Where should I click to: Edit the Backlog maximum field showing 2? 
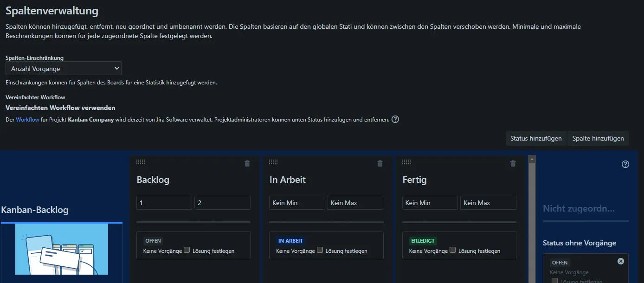click(222, 203)
